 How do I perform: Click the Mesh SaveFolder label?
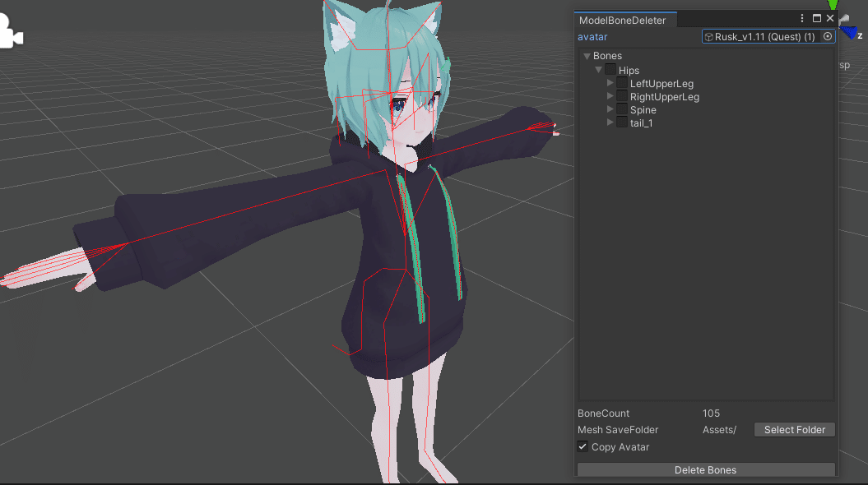618,430
